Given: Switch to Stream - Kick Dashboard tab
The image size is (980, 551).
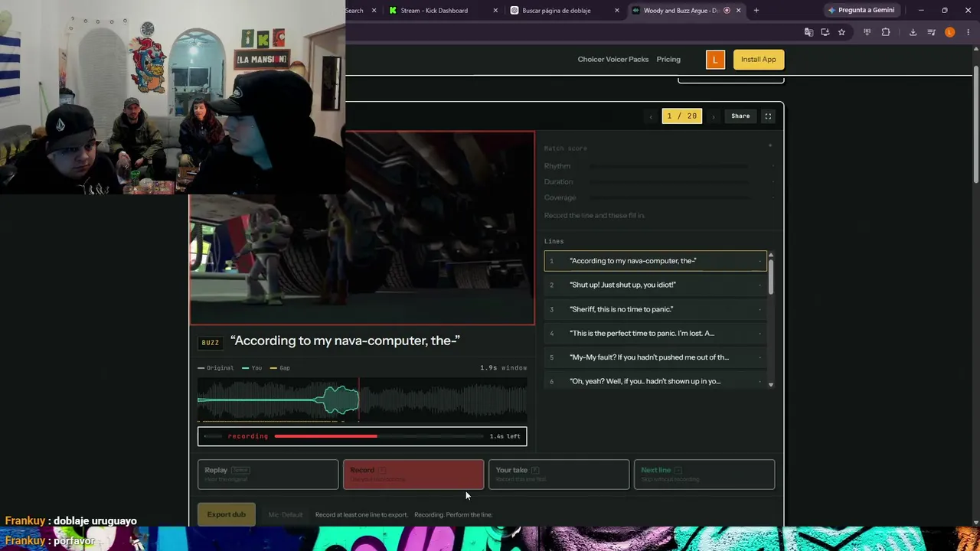Looking at the screenshot, I should (x=442, y=11).
